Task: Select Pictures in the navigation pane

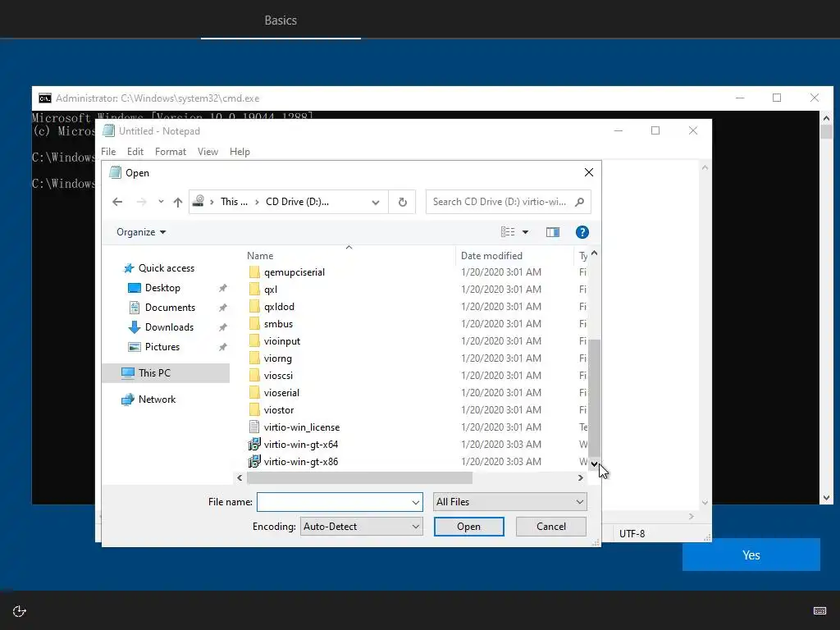Action: point(162,347)
